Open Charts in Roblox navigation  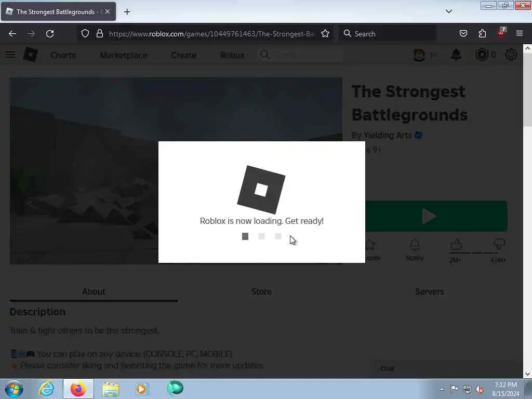click(63, 55)
